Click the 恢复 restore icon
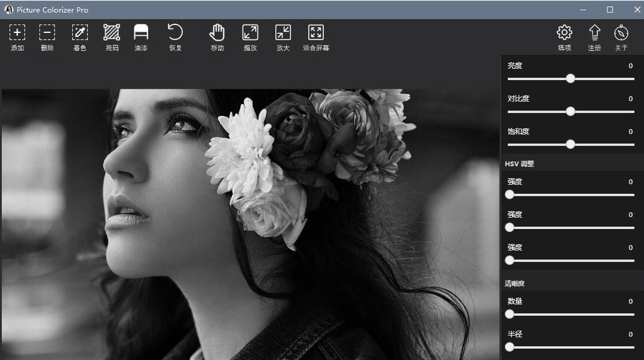Screen dimensions: 644x360 176,32
